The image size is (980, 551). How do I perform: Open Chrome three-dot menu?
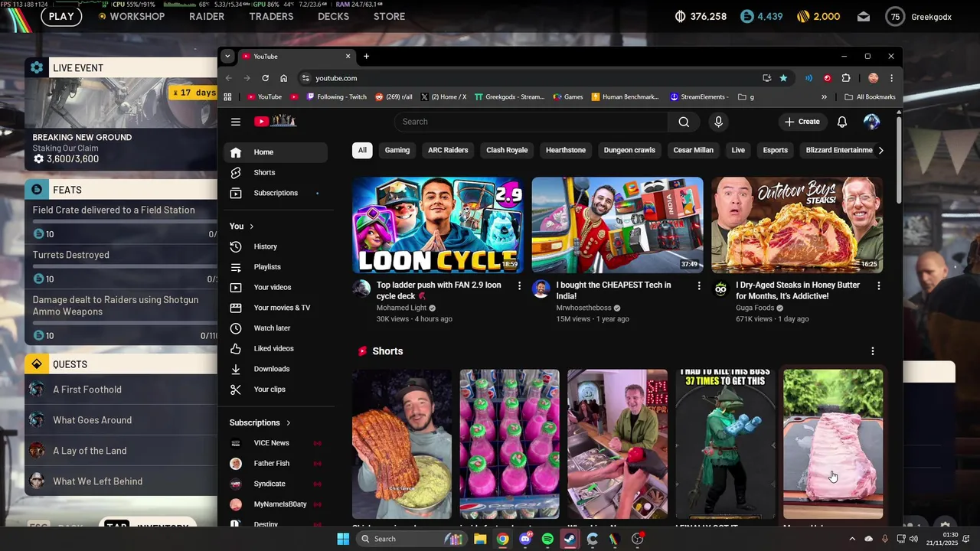point(891,78)
